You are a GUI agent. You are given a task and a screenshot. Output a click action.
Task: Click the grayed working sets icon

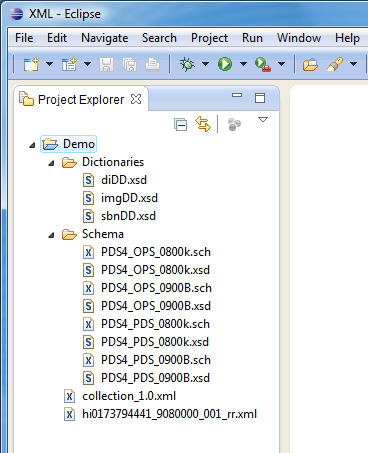tap(234, 124)
